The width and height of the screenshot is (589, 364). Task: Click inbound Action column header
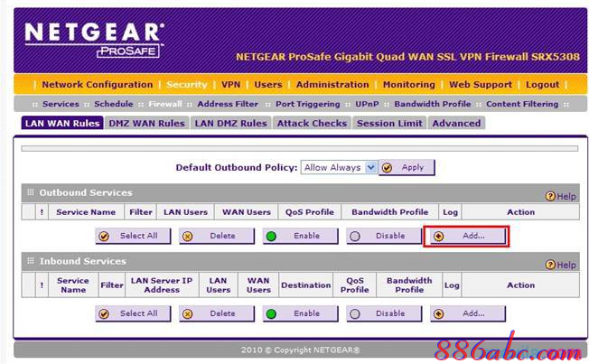click(520, 285)
